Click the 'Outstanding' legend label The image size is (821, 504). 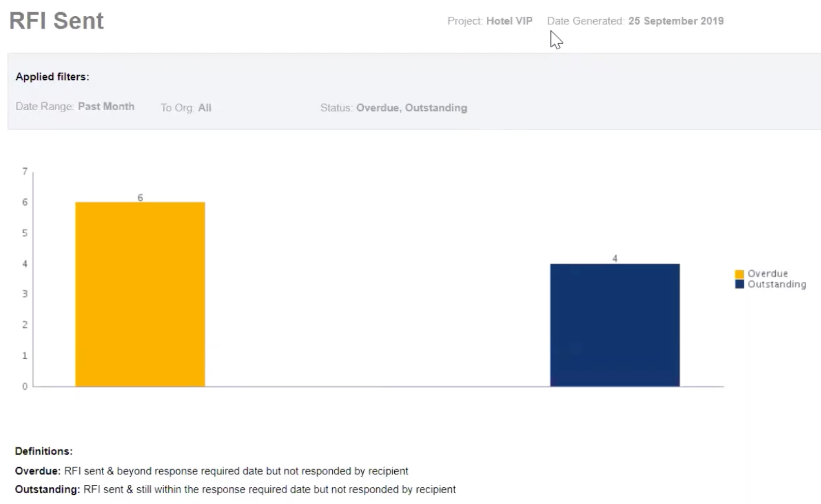(777, 284)
